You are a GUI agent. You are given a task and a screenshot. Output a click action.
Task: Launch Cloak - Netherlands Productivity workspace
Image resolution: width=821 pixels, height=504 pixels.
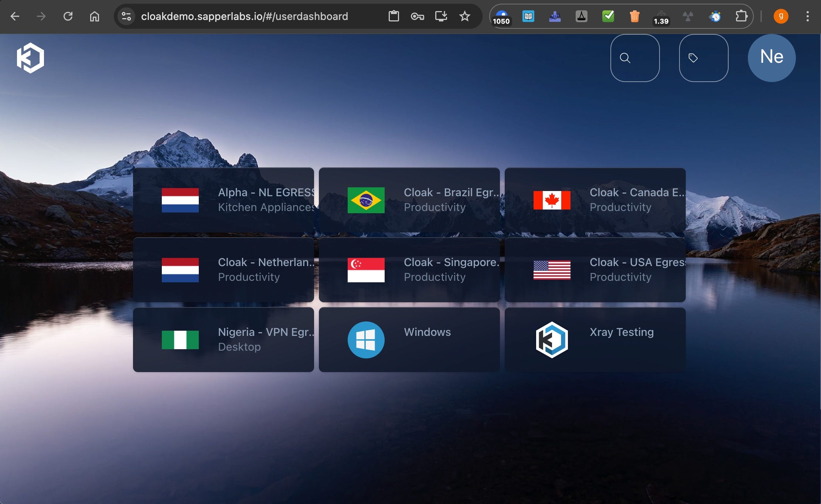click(x=223, y=270)
